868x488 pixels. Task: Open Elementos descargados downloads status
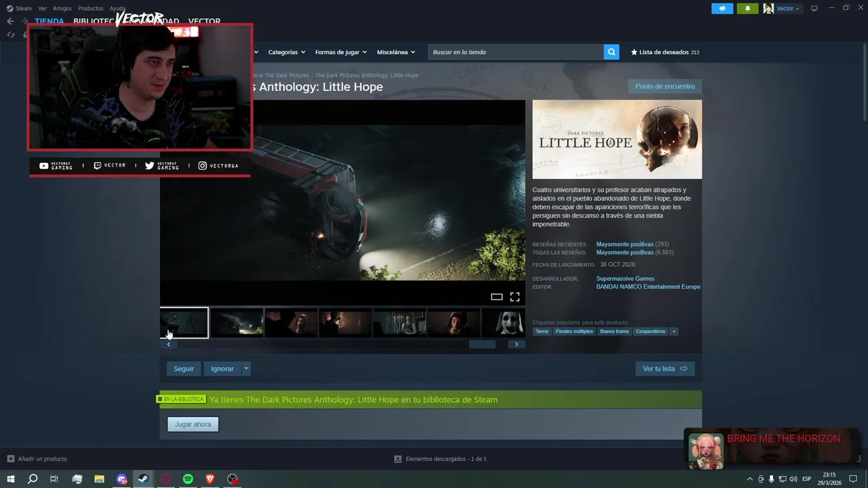[x=440, y=459]
